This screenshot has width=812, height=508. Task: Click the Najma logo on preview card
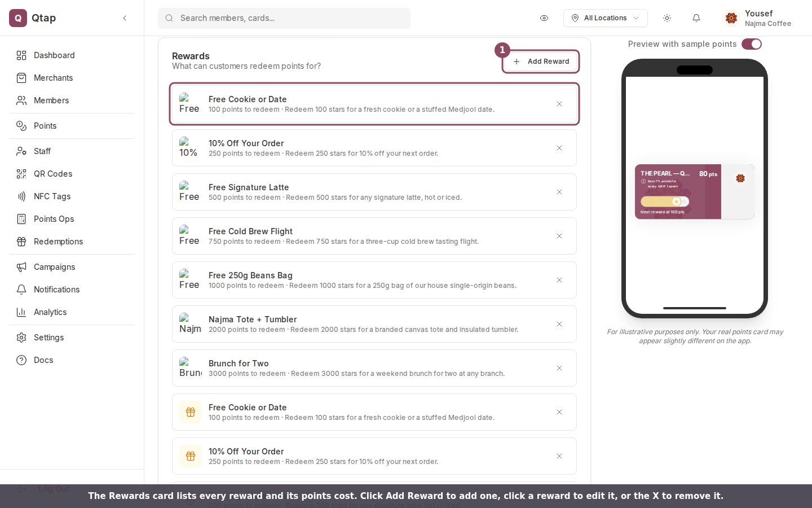(740, 178)
